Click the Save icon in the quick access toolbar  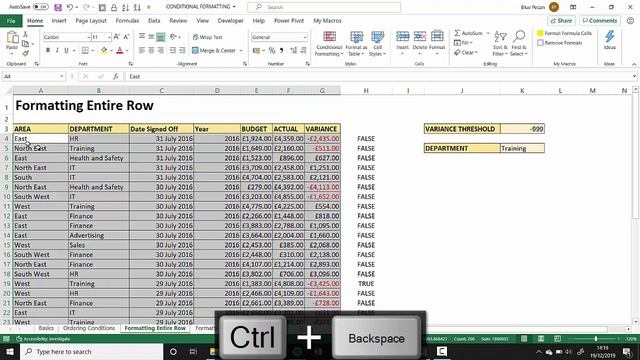coord(58,7)
